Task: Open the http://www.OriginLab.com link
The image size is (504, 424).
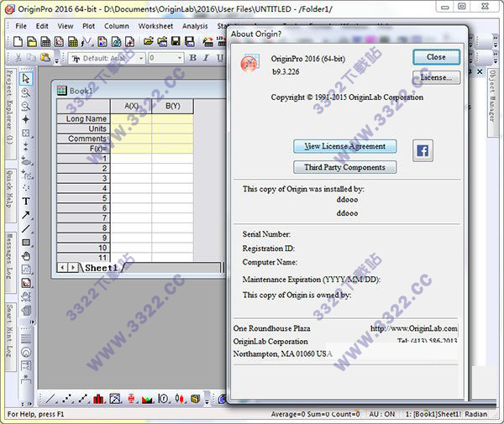Action: pos(413,328)
